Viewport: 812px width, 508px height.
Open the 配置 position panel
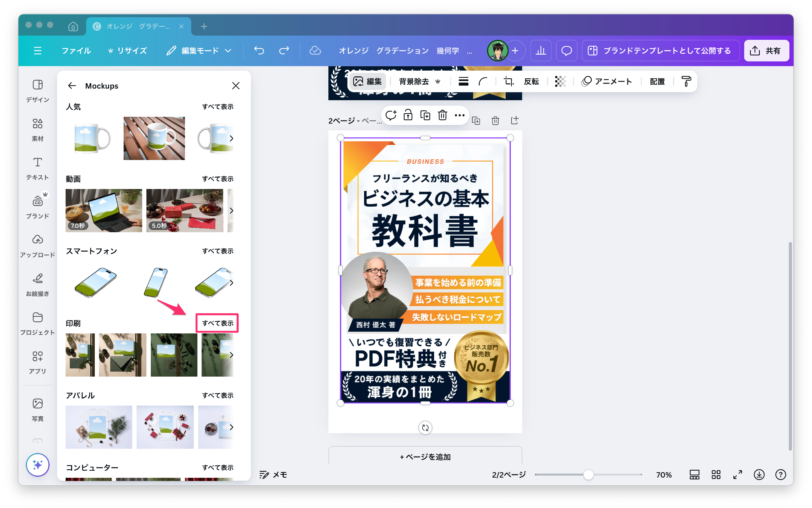[x=657, y=81]
